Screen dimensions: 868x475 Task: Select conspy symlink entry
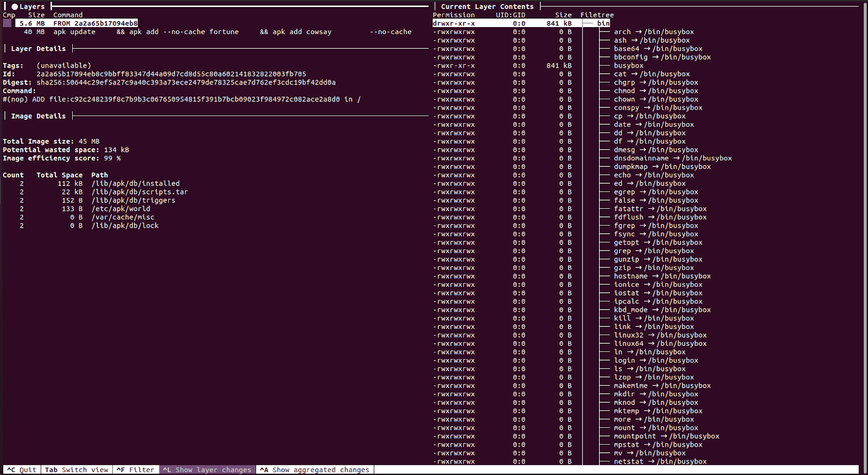(658, 107)
